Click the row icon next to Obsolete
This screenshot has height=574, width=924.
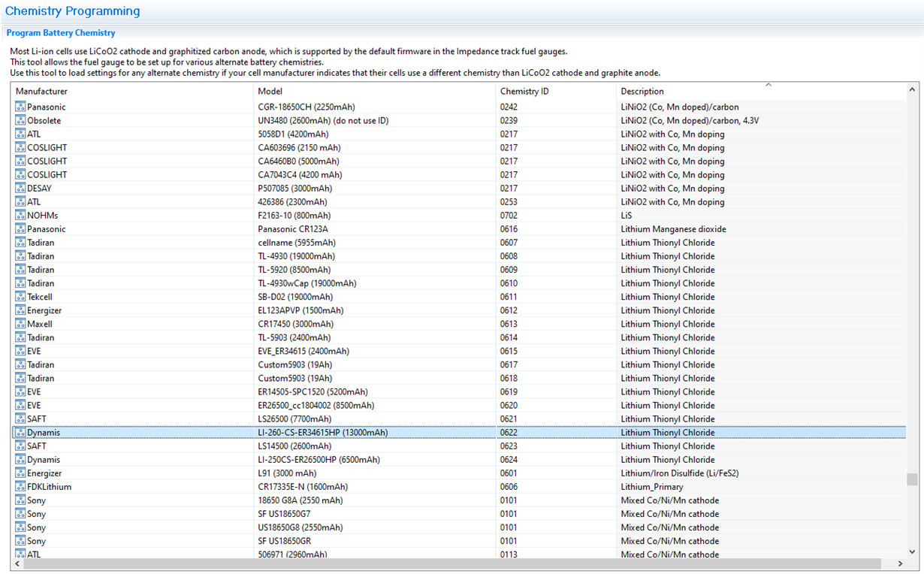pyautogui.click(x=20, y=120)
